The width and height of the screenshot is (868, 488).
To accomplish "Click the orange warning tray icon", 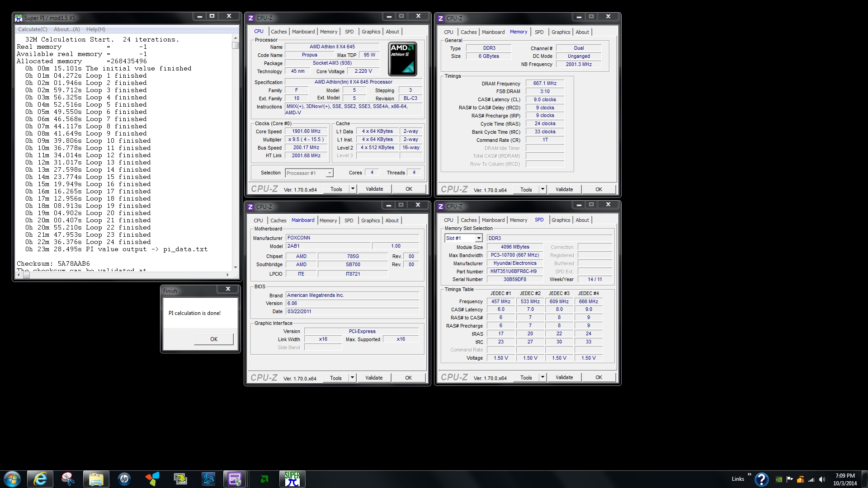I will 801,479.
